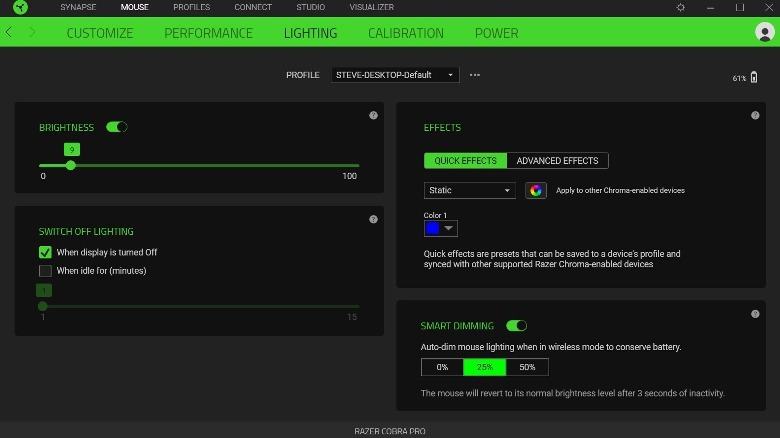Click the PROFILE label

[x=302, y=75]
